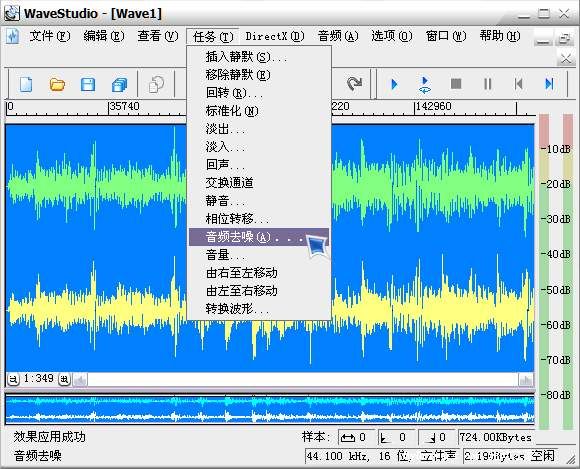Click the selection end sample field

(x=436, y=438)
